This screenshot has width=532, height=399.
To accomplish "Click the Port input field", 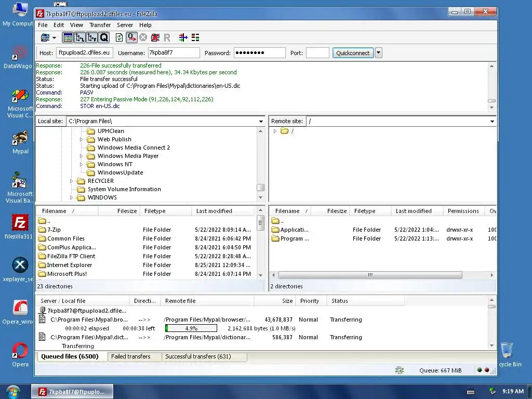I will tap(317, 52).
